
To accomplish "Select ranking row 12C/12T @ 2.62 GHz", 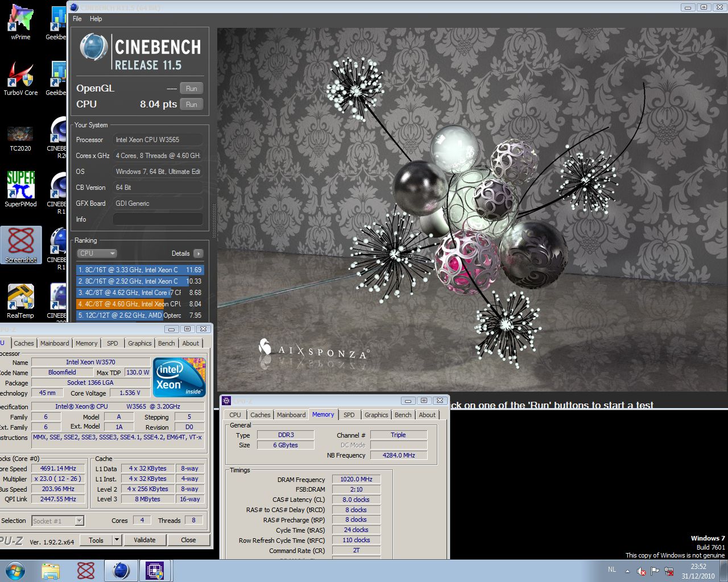I will click(140, 315).
